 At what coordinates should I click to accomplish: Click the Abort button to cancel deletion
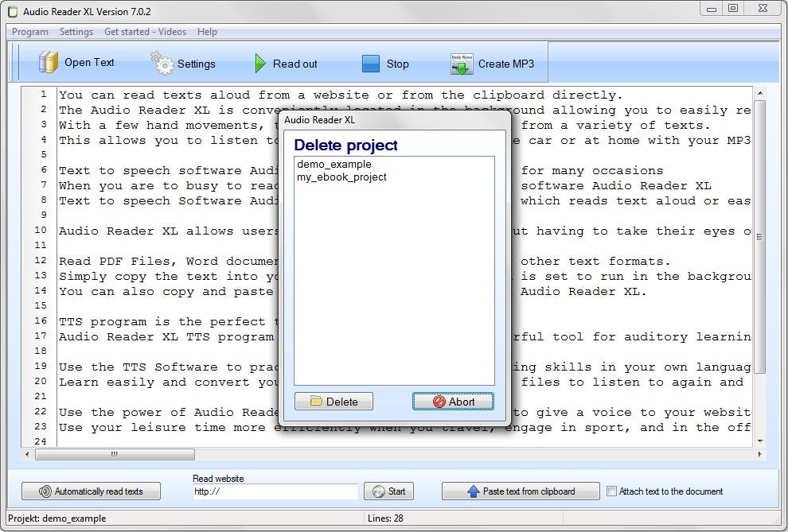tap(452, 402)
